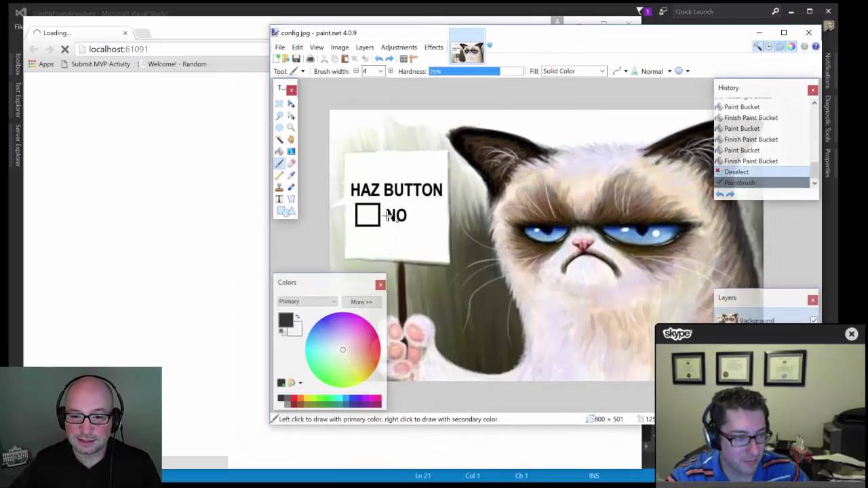This screenshot has width=868, height=488.
Task: Select the Move Selected Pixels tool
Action: click(291, 104)
